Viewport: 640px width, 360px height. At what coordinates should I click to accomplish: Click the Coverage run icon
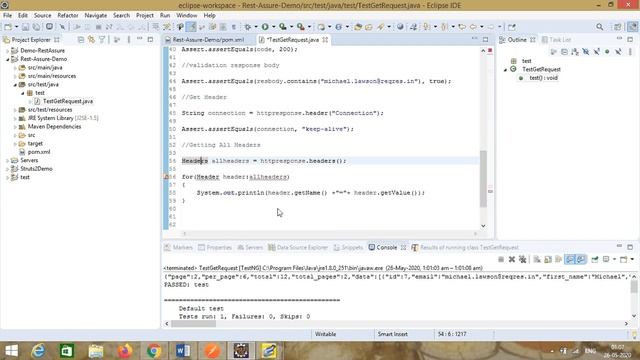[282, 27]
